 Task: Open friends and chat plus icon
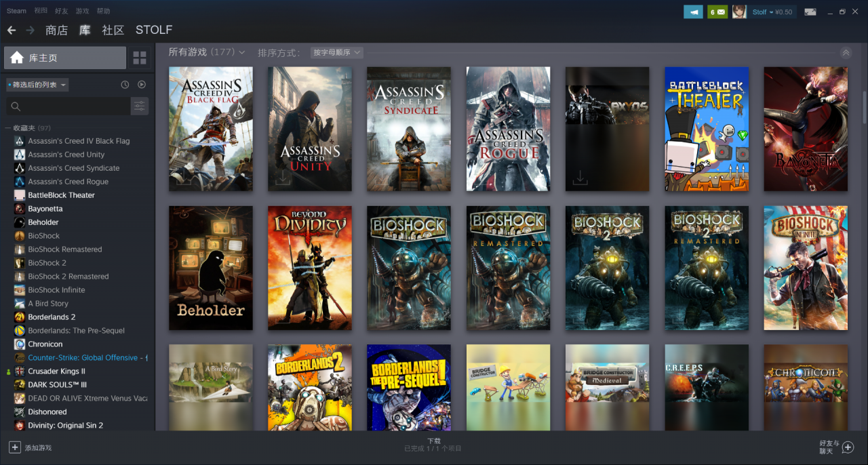coord(848,447)
